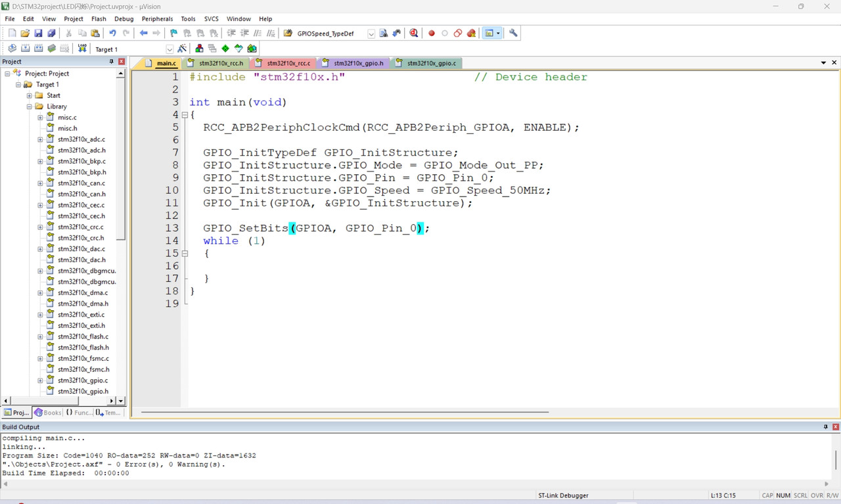Collapse the Project: Project tree node
841x504 pixels.
(7, 74)
